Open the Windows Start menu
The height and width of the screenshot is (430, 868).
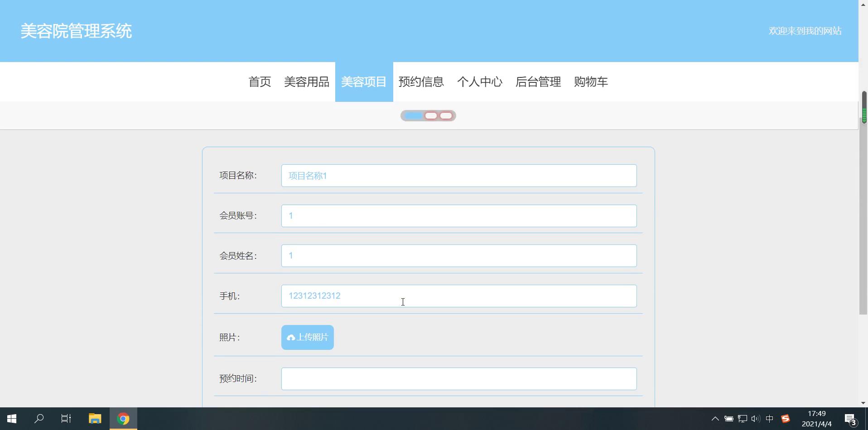point(12,419)
